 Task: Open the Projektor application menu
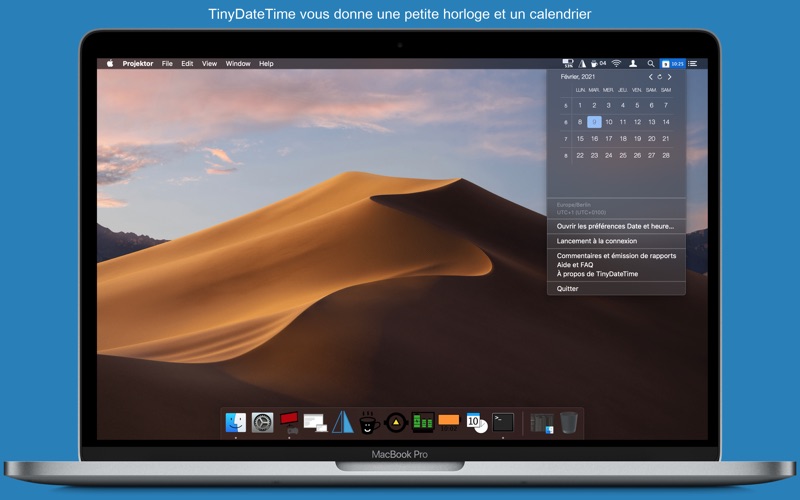pos(138,64)
